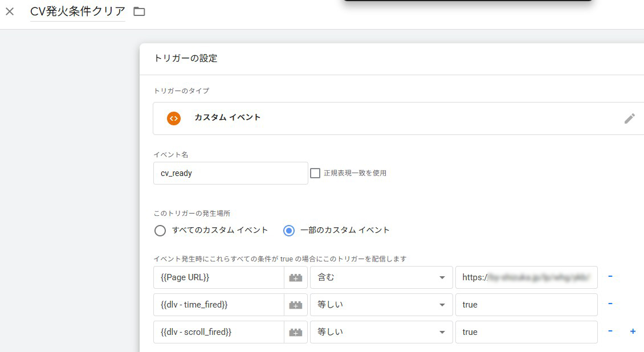Click the true value in scroll_fired row
Image resolution: width=644 pixels, height=352 pixels.
click(526, 332)
